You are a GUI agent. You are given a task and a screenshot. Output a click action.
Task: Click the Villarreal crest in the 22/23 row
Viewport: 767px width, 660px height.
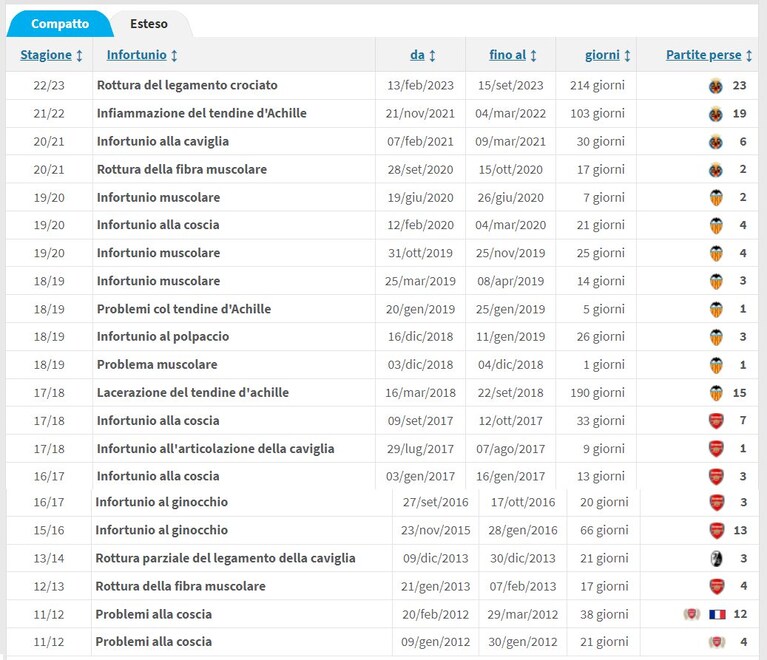pyautogui.click(x=716, y=86)
